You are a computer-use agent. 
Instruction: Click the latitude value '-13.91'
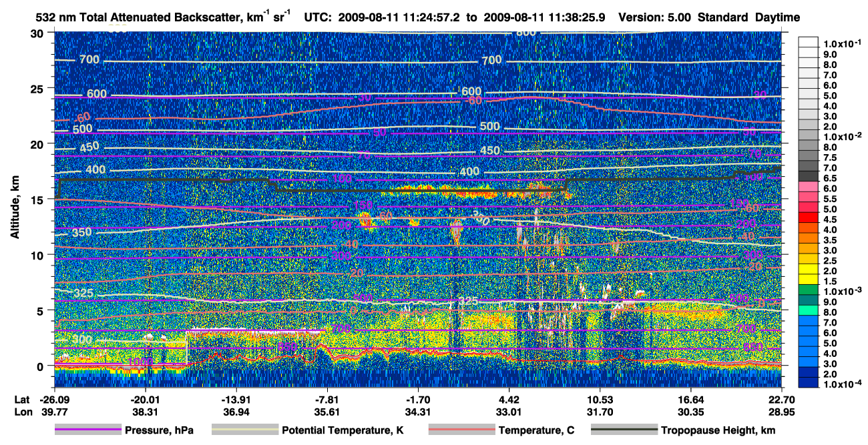coord(236,399)
